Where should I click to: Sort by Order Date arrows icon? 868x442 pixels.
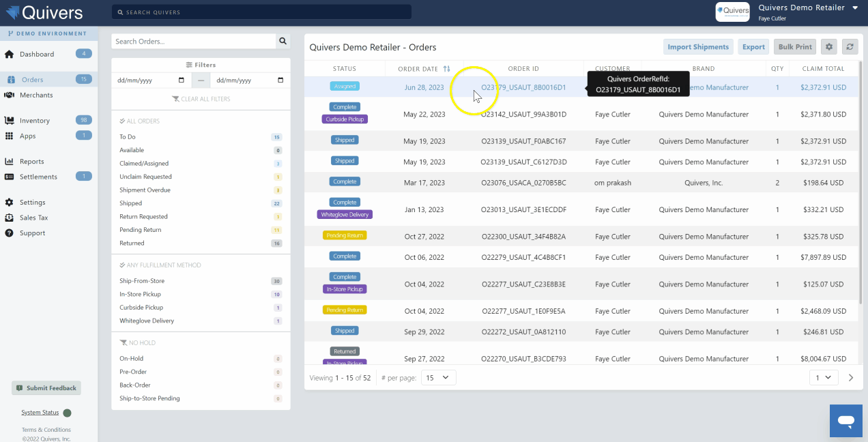click(447, 69)
